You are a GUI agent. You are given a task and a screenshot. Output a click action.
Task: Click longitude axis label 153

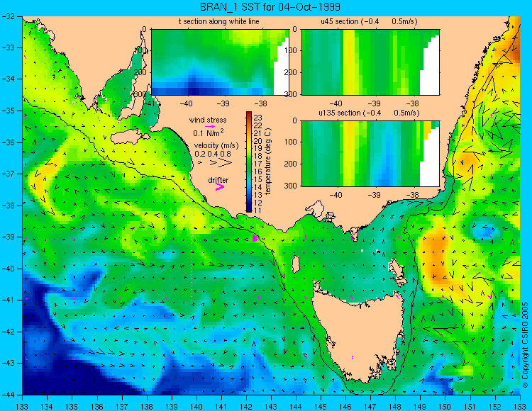[x=520, y=407]
